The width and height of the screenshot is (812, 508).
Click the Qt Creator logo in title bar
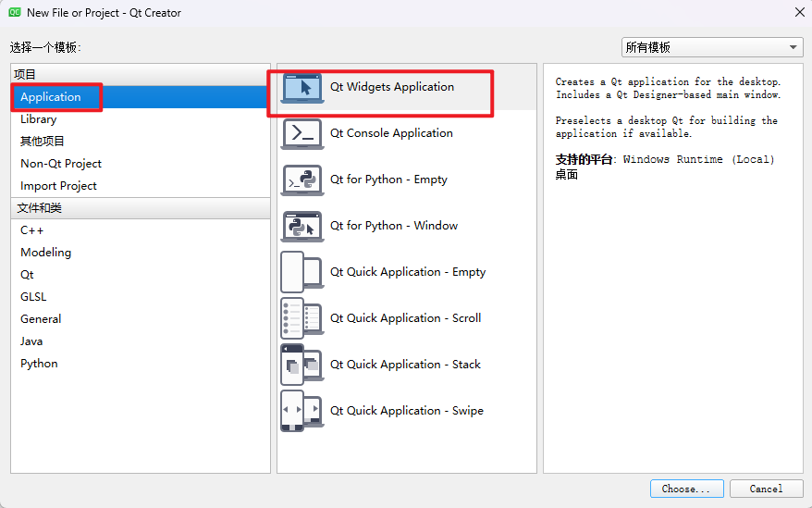coord(15,12)
